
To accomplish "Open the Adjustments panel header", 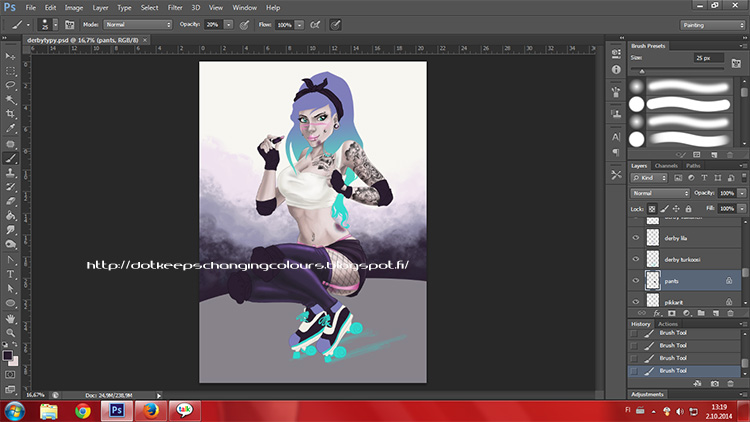I will pos(647,394).
